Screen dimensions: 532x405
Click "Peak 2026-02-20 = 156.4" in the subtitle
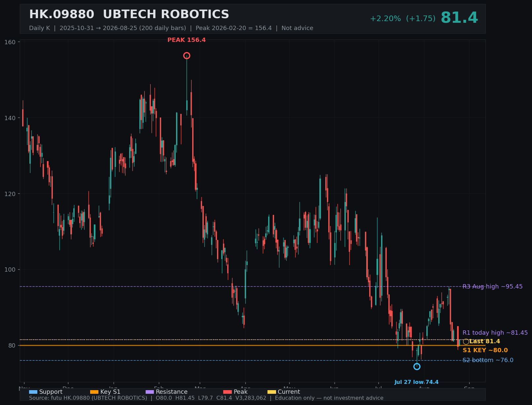coord(234,28)
